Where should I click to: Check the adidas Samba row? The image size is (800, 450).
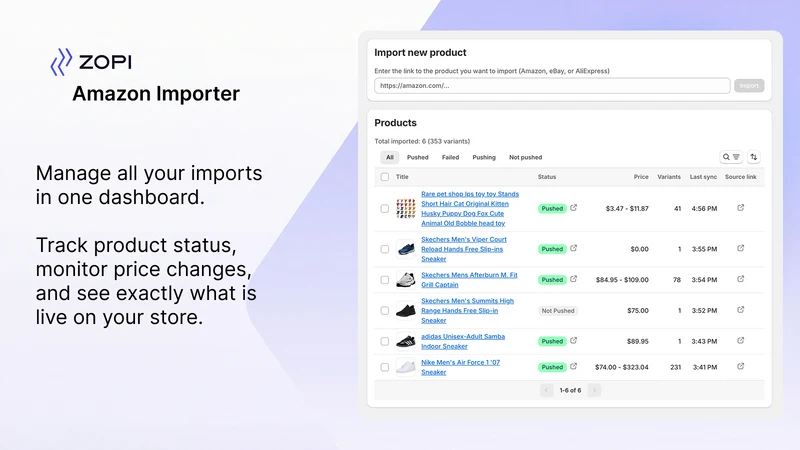click(385, 341)
